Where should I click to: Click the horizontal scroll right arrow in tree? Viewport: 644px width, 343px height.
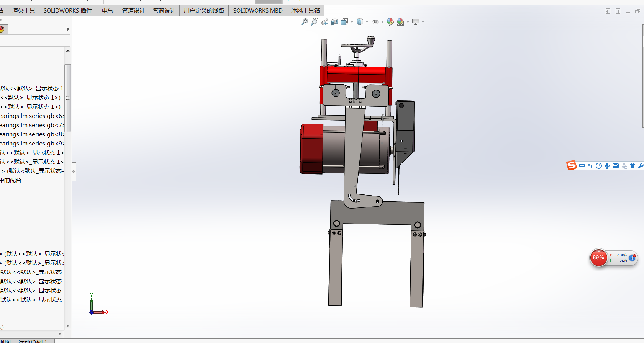pos(60,334)
